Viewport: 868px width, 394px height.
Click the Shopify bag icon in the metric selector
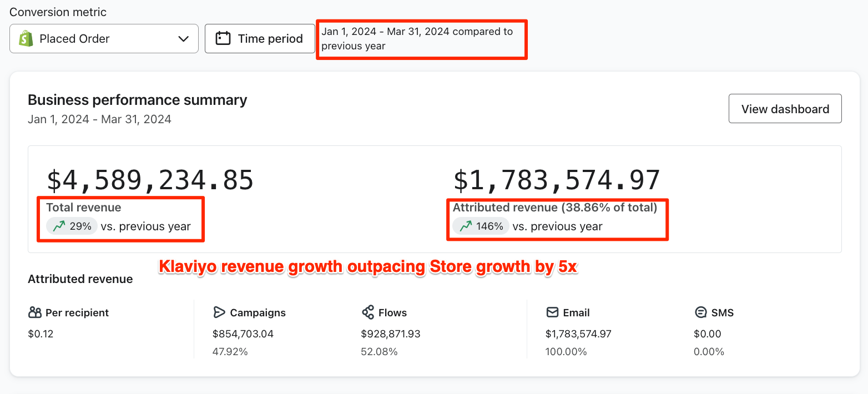click(x=26, y=38)
